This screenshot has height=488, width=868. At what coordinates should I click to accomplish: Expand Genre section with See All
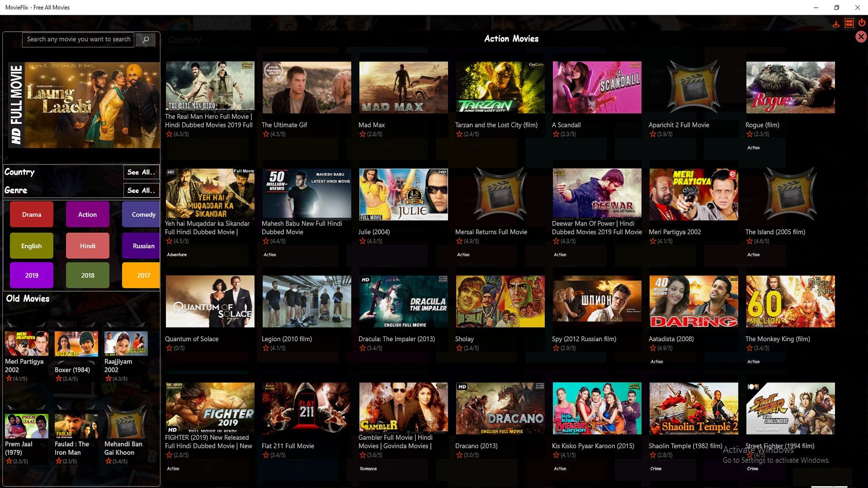[140, 190]
